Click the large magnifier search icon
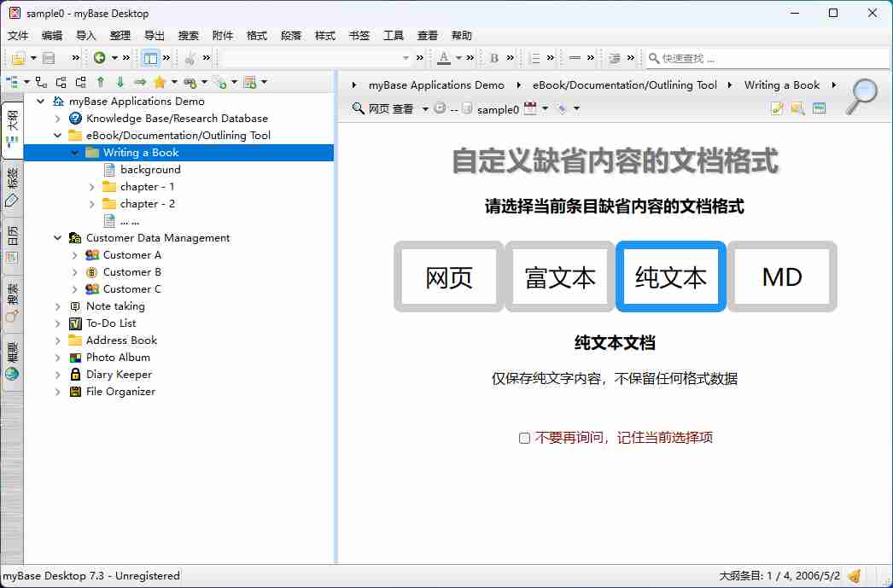Viewport: 893px width, 588px height. tap(861, 96)
